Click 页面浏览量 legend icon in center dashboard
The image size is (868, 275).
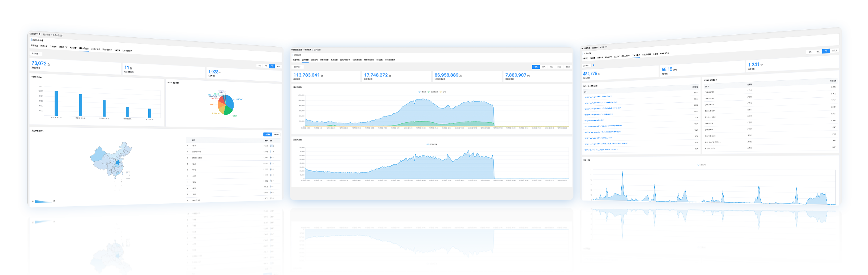point(428,144)
